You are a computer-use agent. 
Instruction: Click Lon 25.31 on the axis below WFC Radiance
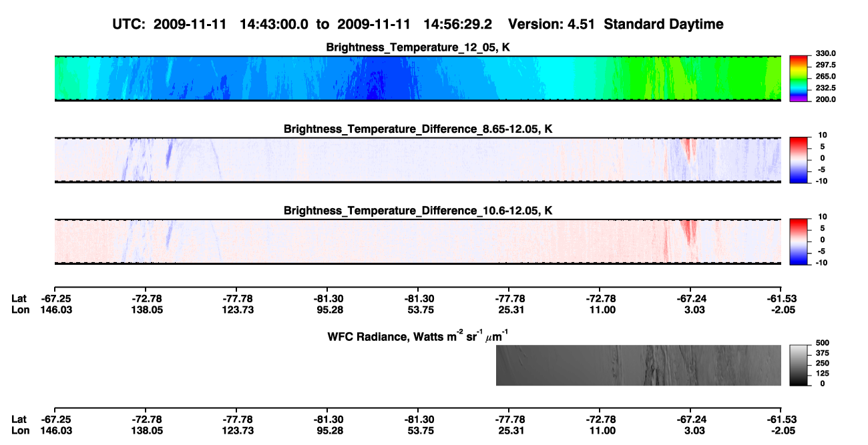pos(509,430)
